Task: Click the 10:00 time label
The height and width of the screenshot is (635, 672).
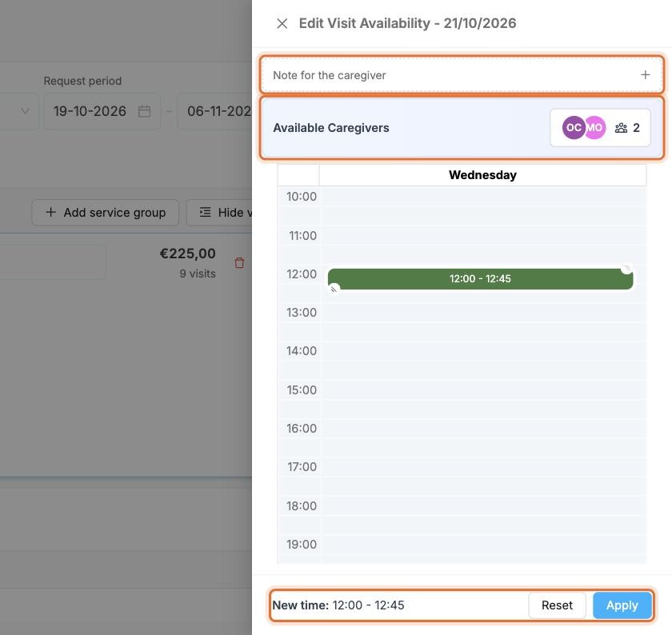Action: pos(302,197)
